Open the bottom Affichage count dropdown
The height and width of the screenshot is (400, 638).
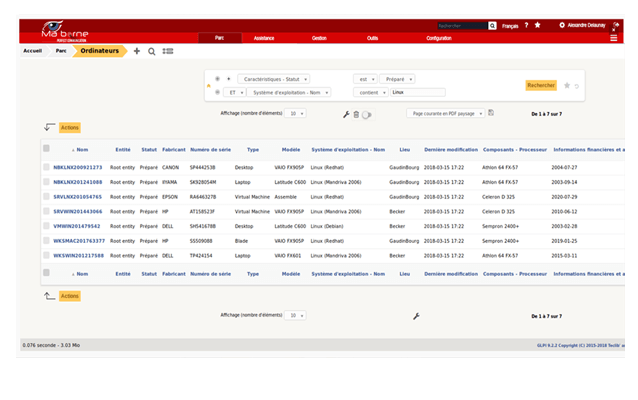pyautogui.click(x=295, y=315)
